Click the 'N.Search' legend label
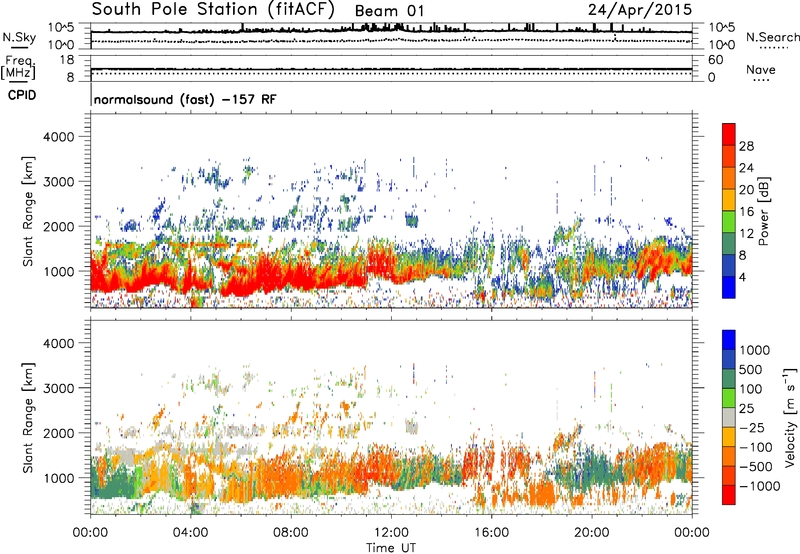The height and width of the screenshot is (554, 800). click(x=772, y=37)
